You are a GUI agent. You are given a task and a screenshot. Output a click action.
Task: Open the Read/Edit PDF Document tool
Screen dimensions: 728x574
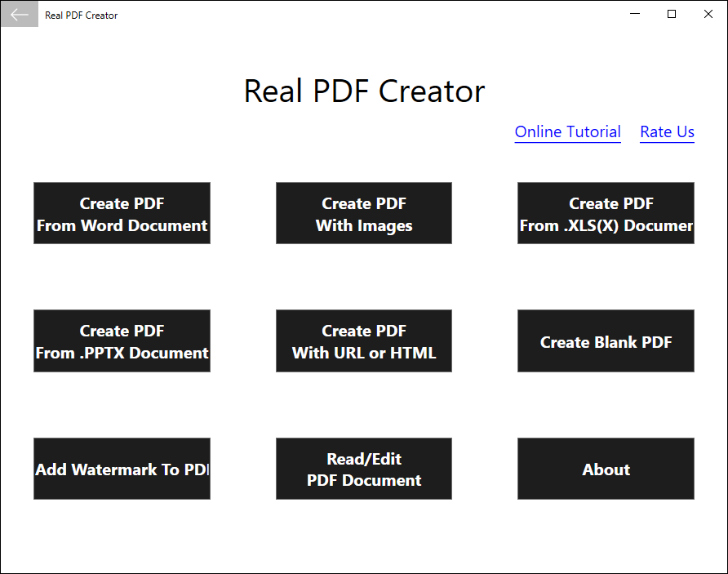click(363, 469)
